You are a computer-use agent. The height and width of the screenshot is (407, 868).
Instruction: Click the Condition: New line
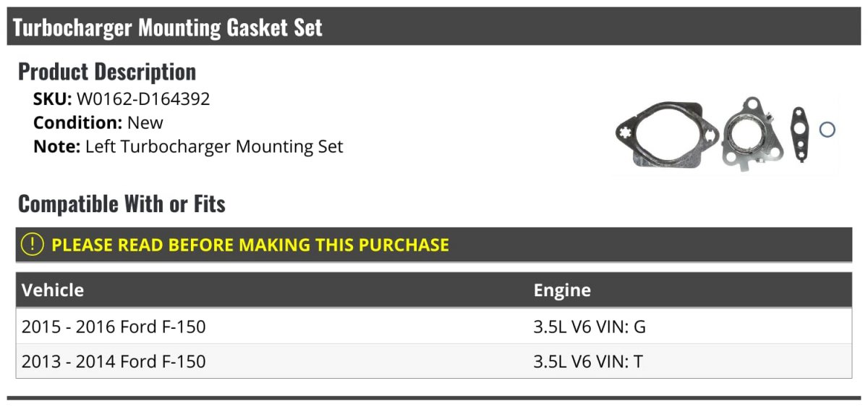tap(98, 122)
